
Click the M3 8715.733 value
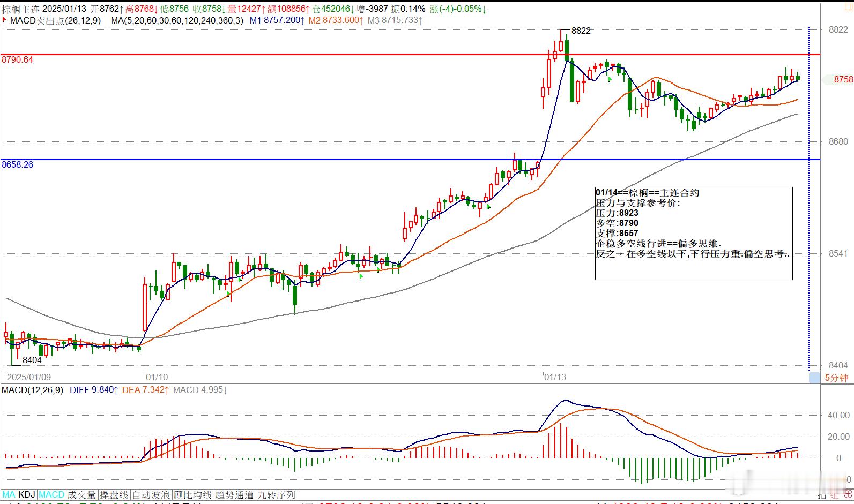(395, 20)
